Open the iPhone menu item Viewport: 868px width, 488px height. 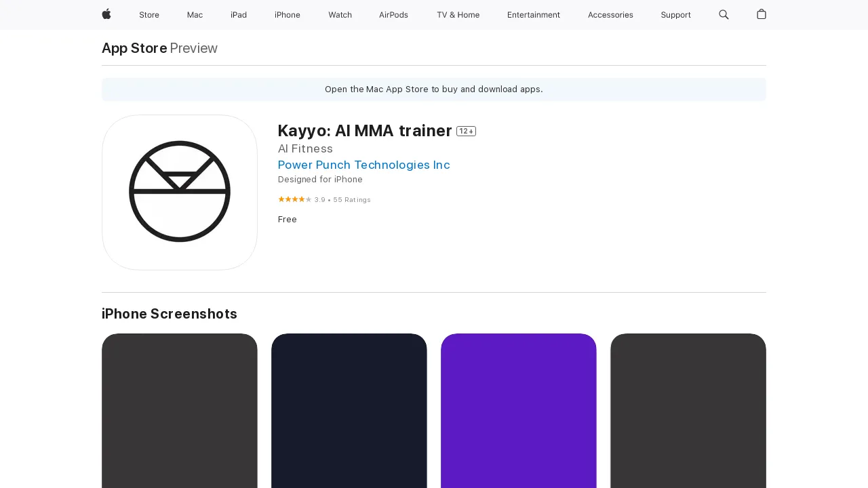point(288,15)
